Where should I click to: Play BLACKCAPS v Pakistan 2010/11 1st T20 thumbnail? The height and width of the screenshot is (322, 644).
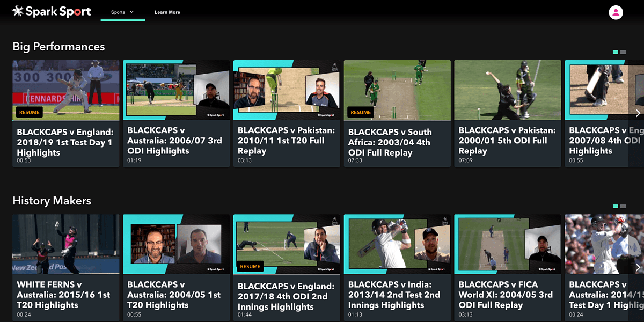(287, 90)
